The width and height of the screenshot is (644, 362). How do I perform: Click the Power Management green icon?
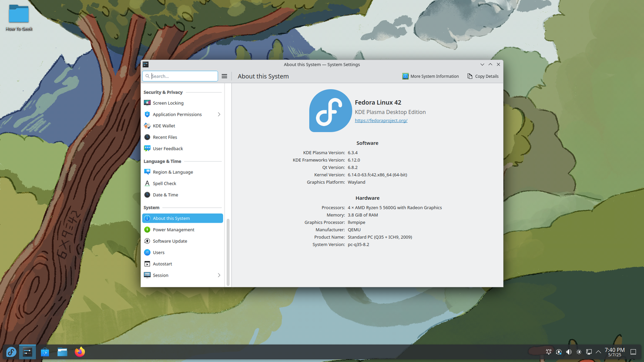(x=147, y=229)
